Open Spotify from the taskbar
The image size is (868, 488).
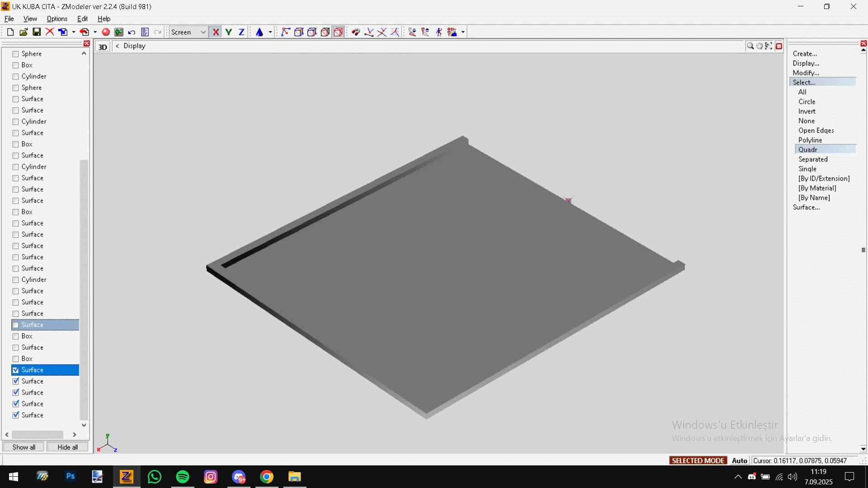click(183, 477)
